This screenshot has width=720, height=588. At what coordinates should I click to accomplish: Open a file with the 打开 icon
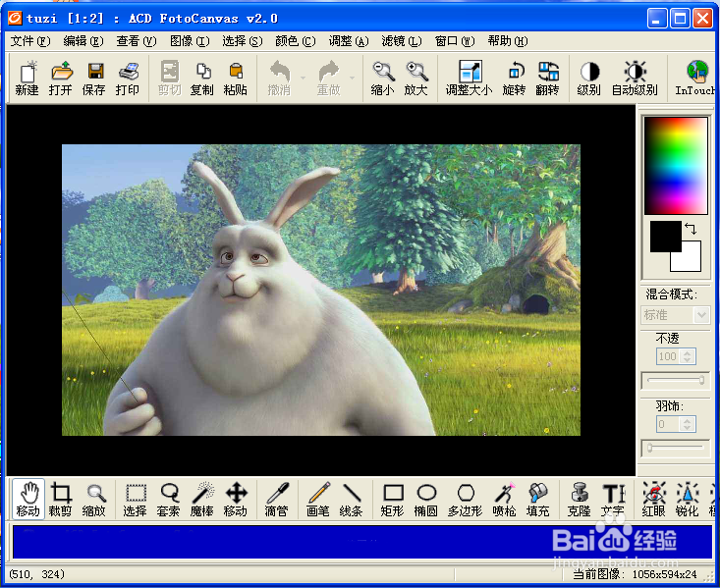pos(61,78)
